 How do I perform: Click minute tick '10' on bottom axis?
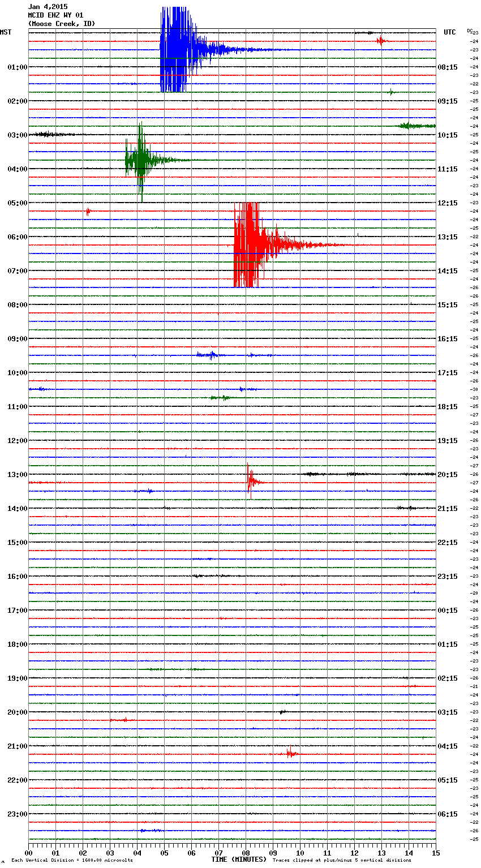point(300,853)
